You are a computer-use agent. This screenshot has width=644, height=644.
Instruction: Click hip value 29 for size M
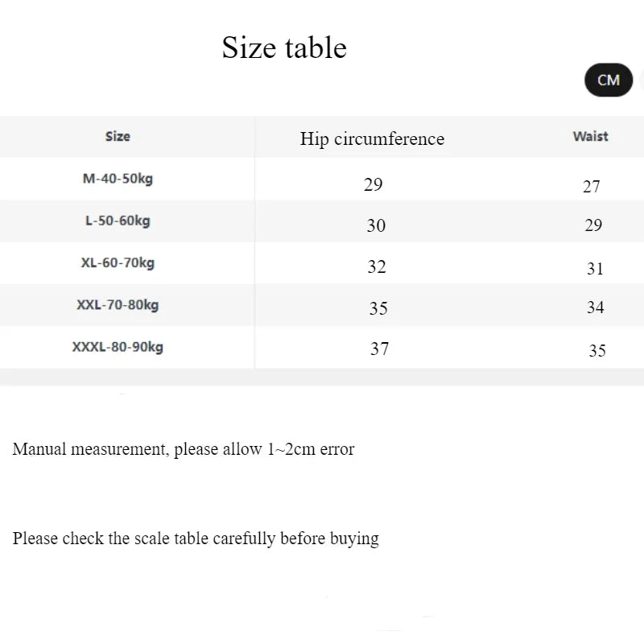coord(373,184)
